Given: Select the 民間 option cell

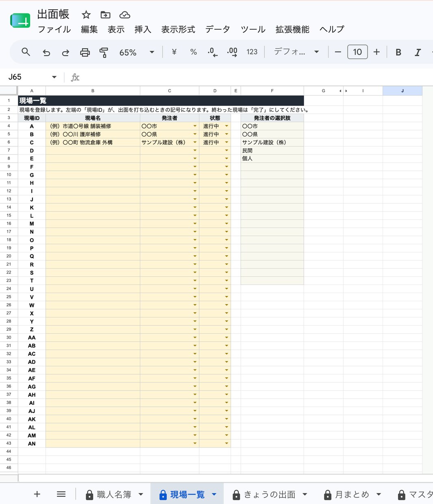Looking at the screenshot, I should click(x=272, y=151).
